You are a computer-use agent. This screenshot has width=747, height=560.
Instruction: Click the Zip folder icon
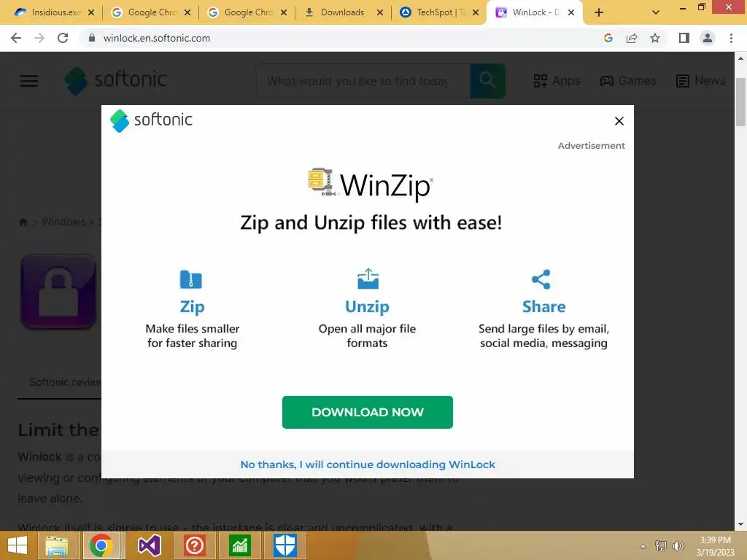191,279
